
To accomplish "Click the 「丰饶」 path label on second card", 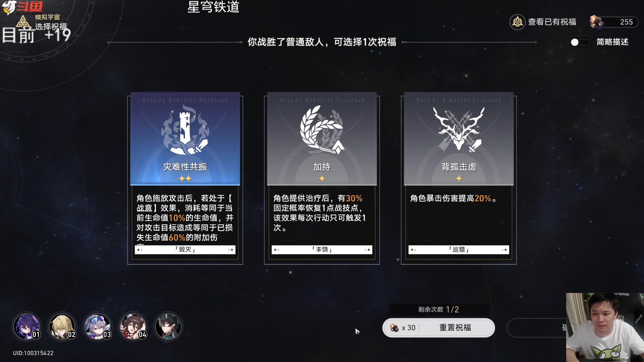I will [322, 250].
